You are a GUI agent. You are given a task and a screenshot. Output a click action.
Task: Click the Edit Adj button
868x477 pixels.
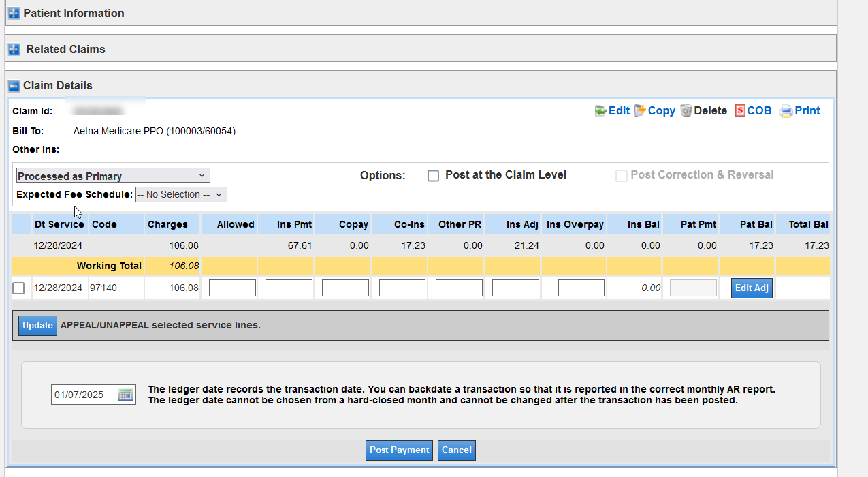tap(752, 288)
